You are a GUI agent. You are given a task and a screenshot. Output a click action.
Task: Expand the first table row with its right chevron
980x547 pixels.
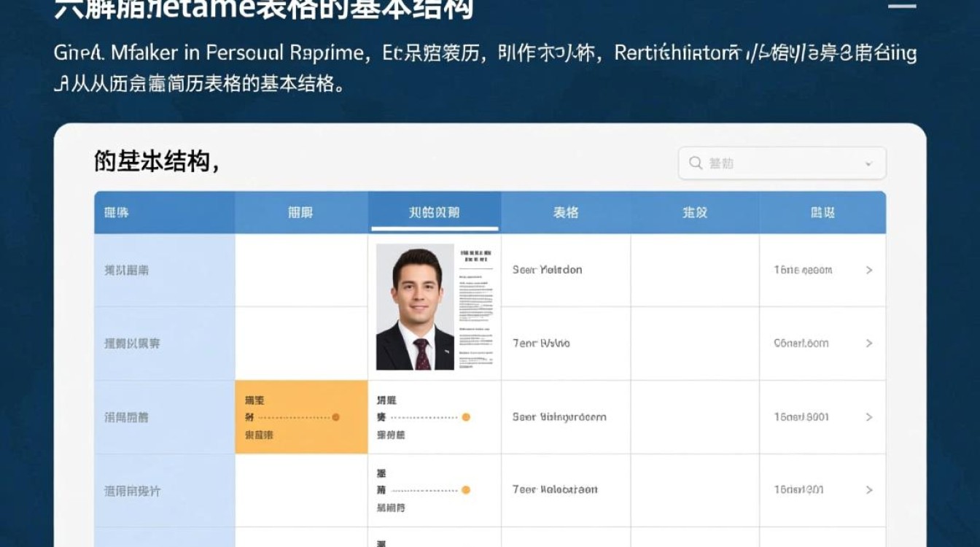[869, 270]
